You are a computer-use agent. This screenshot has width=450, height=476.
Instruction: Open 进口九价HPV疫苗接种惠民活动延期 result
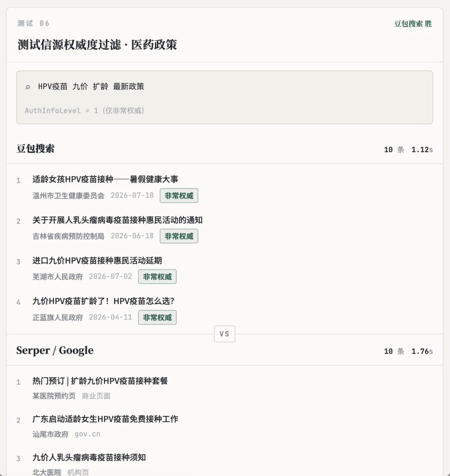click(x=97, y=260)
